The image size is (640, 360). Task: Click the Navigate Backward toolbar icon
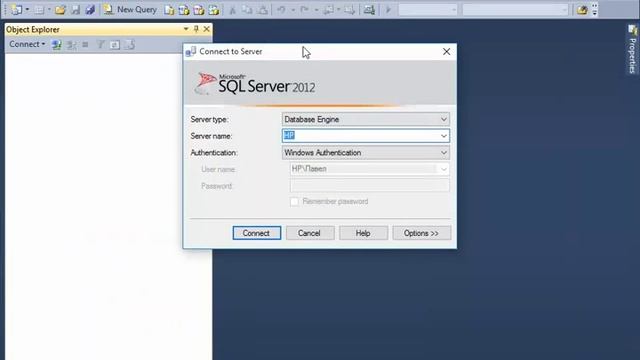click(329, 10)
